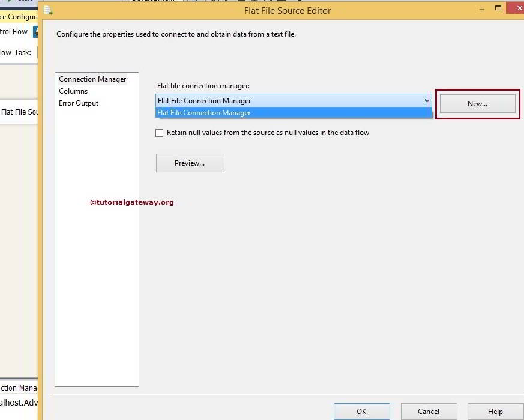Switch to the Control Flow tab
The height and width of the screenshot is (420, 524).
(x=14, y=31)
